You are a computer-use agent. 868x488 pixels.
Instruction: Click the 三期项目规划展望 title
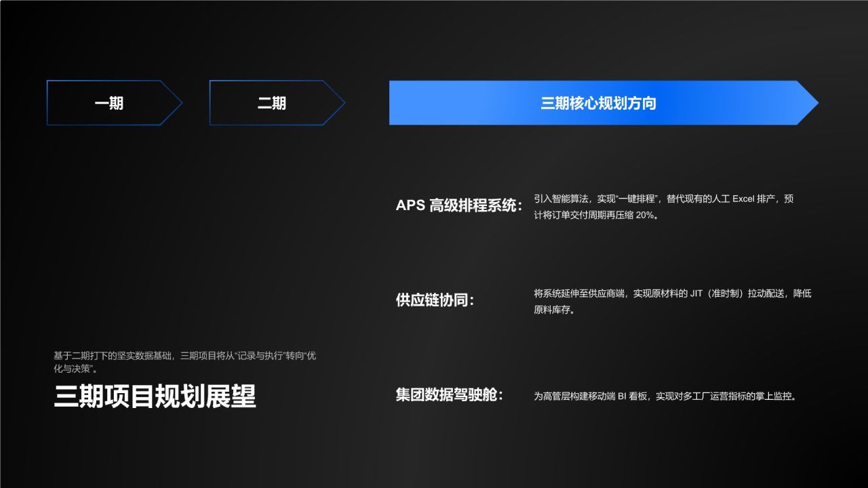pyautogui.click(x=155, y=397)
